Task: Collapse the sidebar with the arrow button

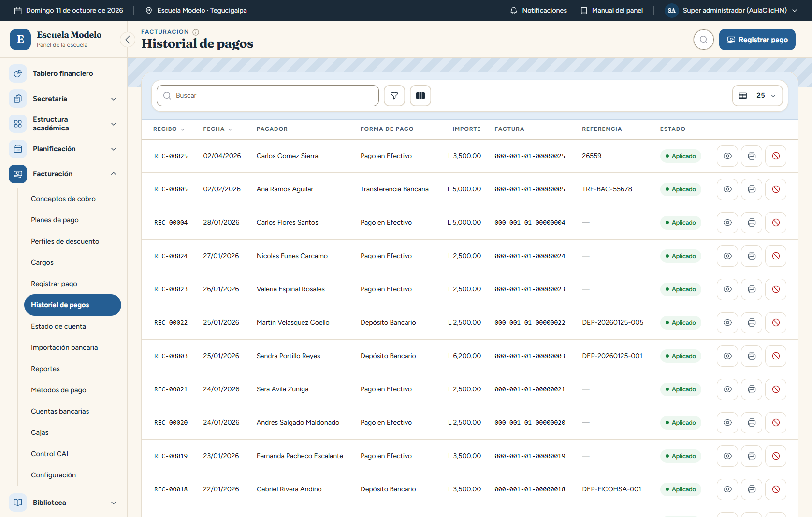Action: [128, 40]
